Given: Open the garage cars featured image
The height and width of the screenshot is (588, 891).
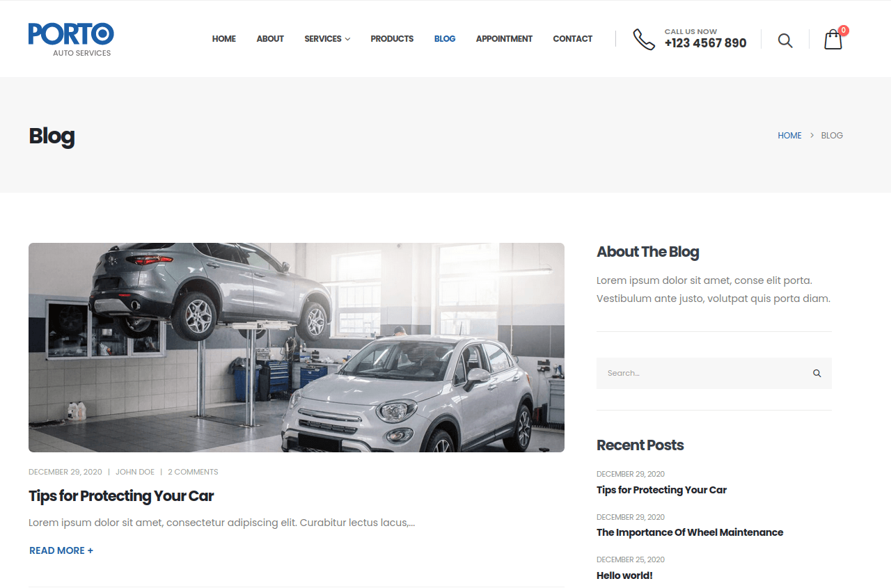Looking at the screenshot, I should (296, 347).
